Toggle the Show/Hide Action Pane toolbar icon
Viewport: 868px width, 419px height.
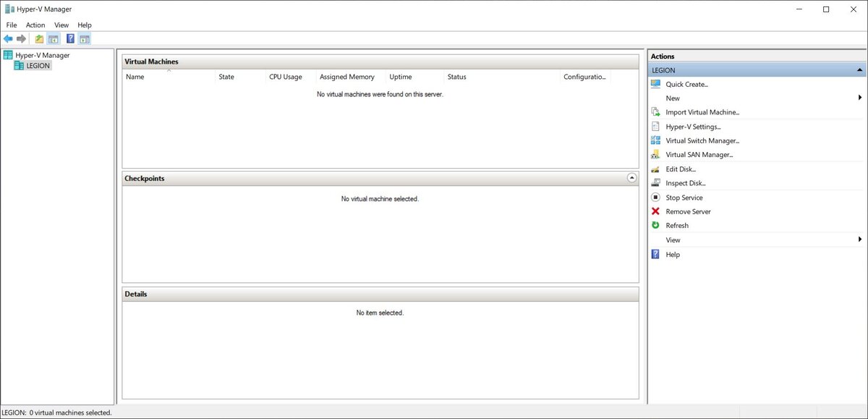(x=85, y=38)
